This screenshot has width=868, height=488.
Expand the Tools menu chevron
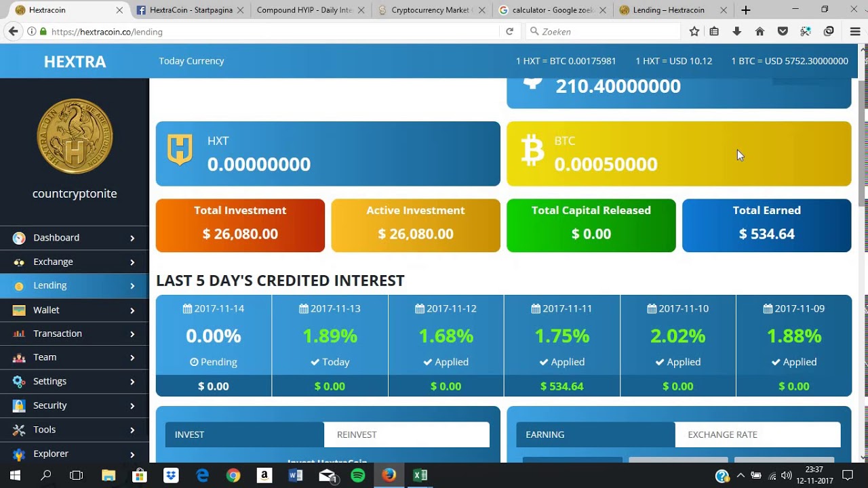(x=132, y=430)
